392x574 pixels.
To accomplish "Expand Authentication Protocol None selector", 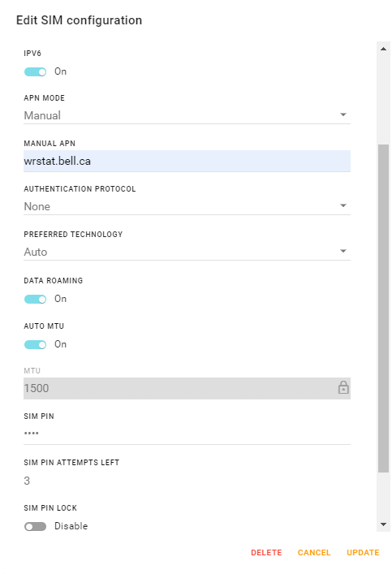I will 187,206.
